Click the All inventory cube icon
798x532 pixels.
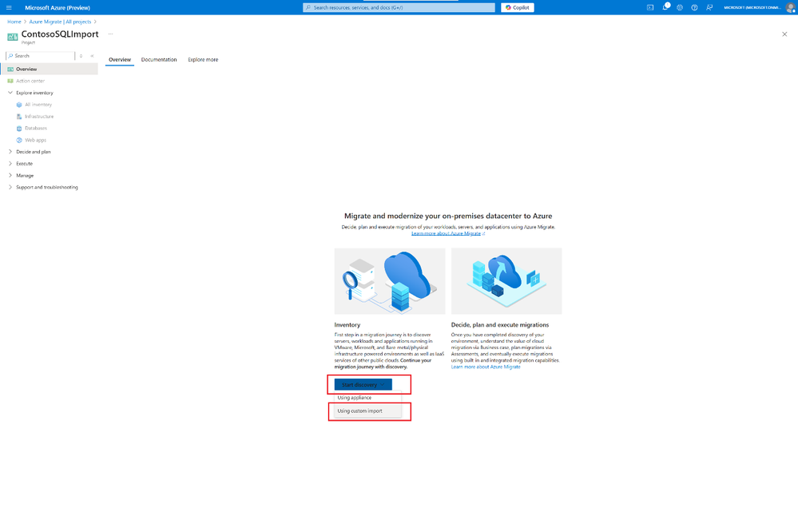19,105
